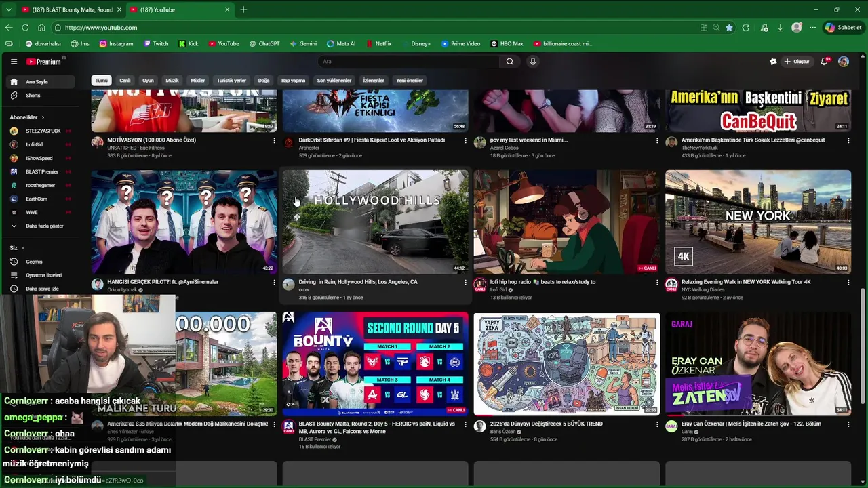The width and height of the screenshot is (868, 488).
Task: Select the Canlı filter chip
Action: coord(125,81)
